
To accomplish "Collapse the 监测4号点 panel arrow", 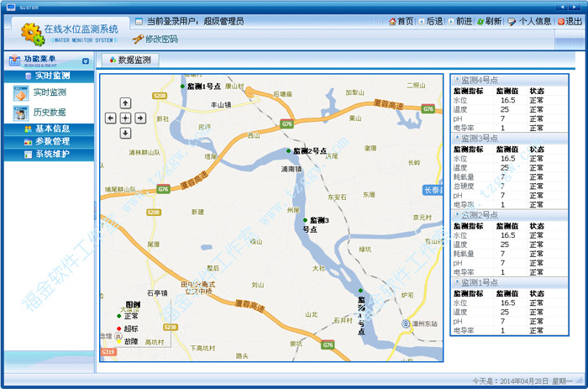I will (x=457, y=79).
